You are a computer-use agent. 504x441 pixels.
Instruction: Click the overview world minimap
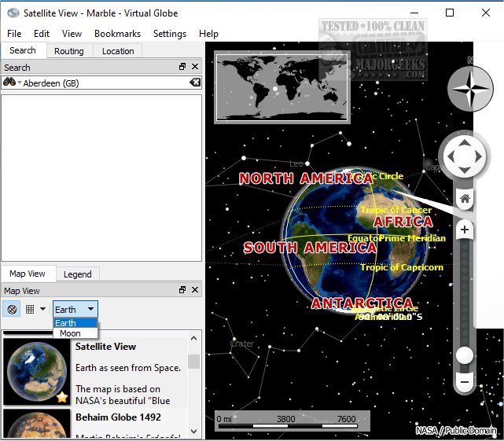click(282, 87)
